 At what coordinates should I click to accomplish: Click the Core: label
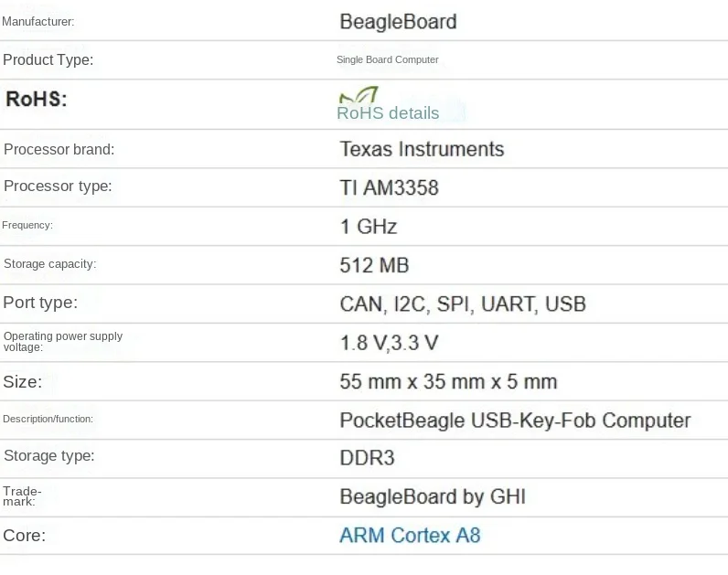24,536
